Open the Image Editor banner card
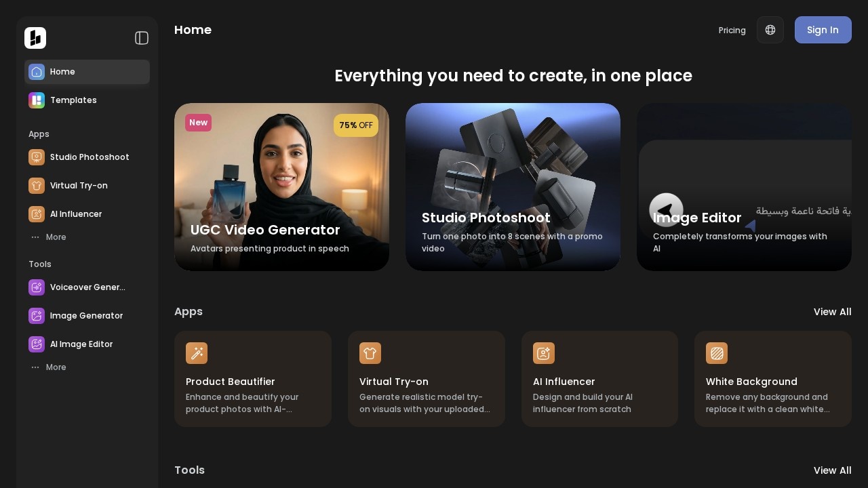Screen dimensions: 868x488 (744, 187)
